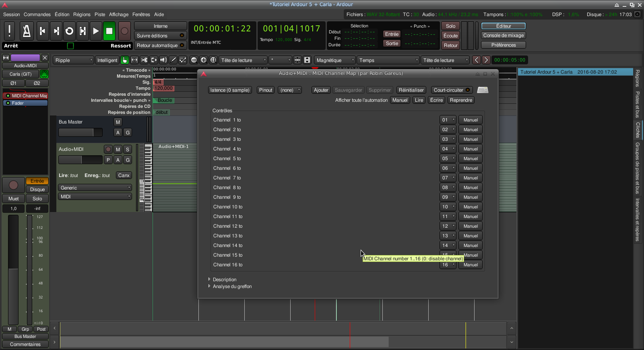644x350 pixels.
Task: Select the audition speaker tool
Action: (x=163, y=60)
